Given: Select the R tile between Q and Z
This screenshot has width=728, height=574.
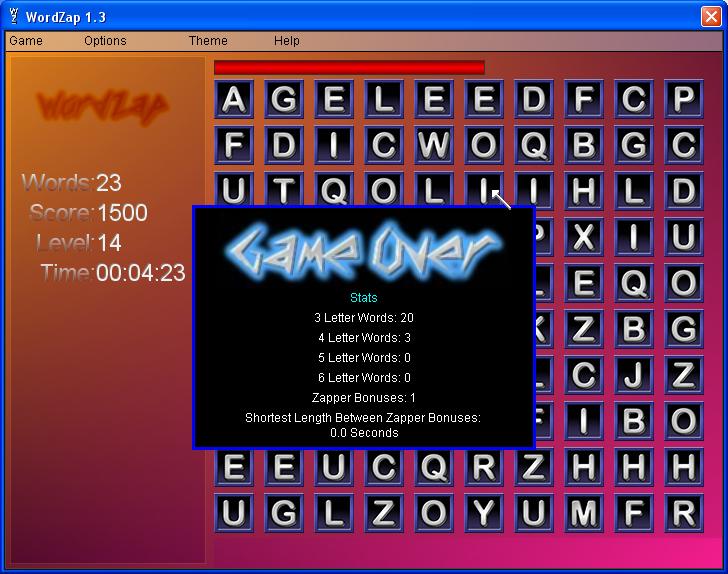Looking at the screenshot, I should point(484,467).
